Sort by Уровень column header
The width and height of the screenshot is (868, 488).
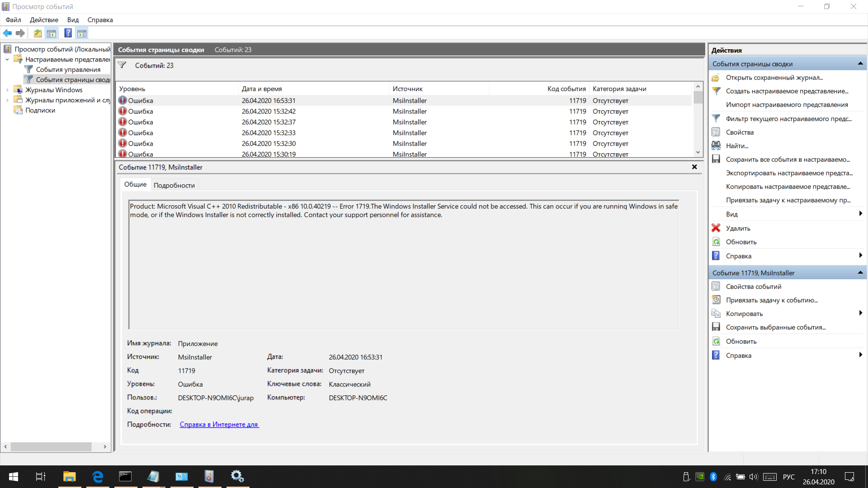[x=177, y=89]
